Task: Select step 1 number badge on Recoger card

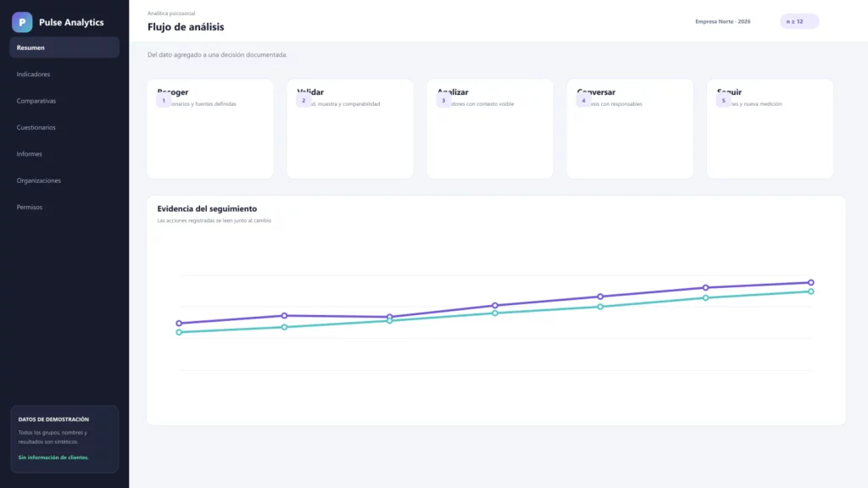Action: click(x=164, y=100)
